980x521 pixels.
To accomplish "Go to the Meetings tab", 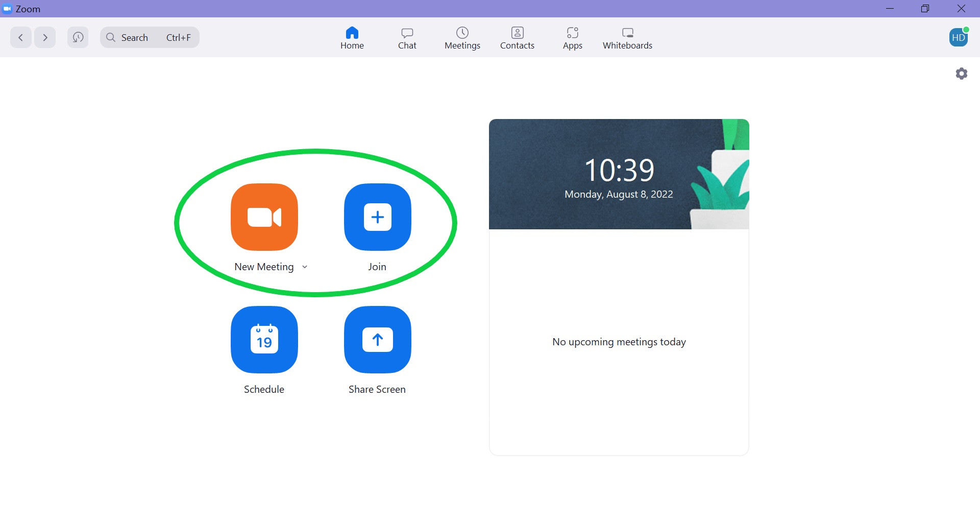I will tap(462, 38).
